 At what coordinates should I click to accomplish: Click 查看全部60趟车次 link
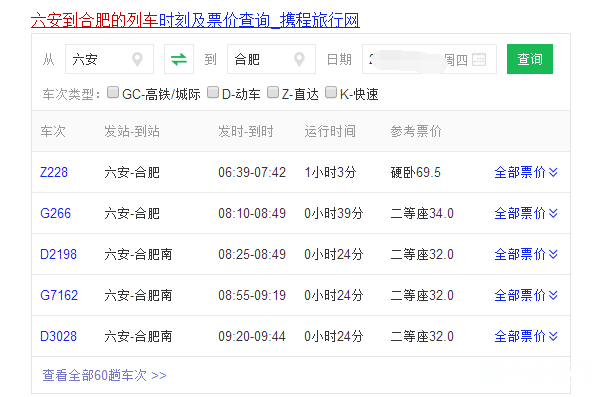pyautogui.click(x=104, y=375)
